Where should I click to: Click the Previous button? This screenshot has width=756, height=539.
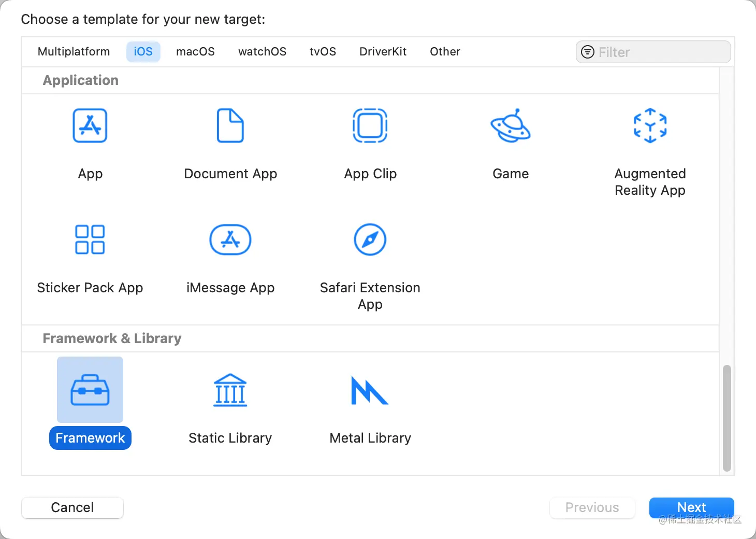click(x=592, y=507)
